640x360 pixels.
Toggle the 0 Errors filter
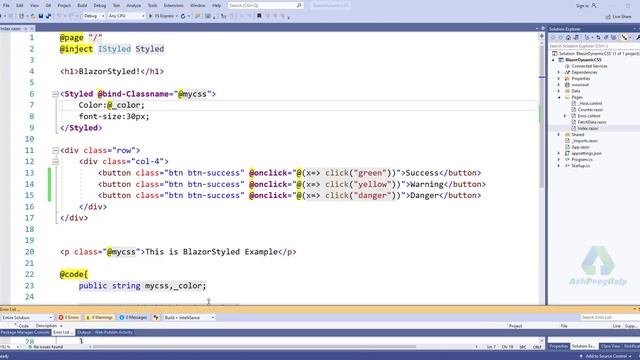pyautogui.click(x=69, y=318)
